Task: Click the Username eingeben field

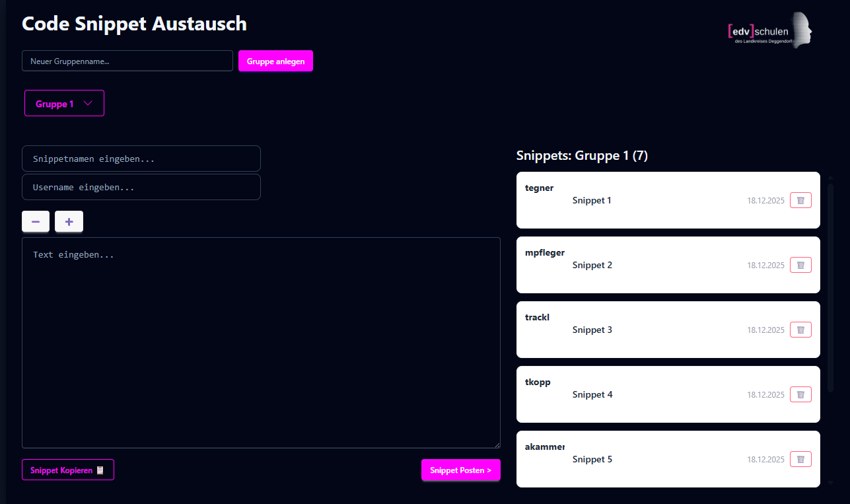Action: [141, 187]
